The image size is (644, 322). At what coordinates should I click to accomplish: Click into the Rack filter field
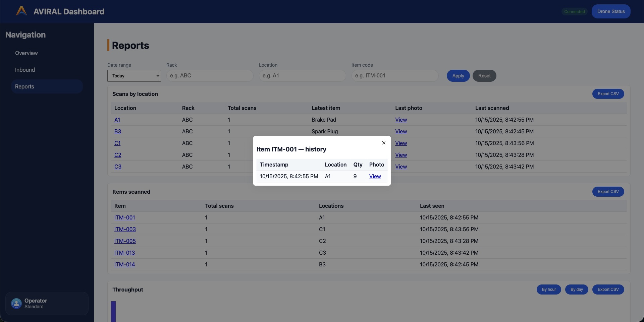(x=210, y=76)
